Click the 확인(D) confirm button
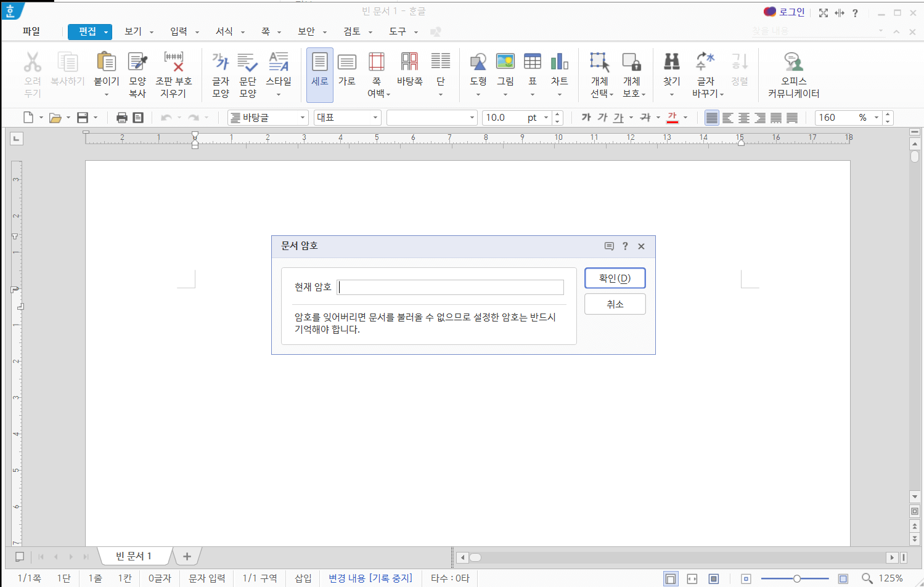 (615, 278)
